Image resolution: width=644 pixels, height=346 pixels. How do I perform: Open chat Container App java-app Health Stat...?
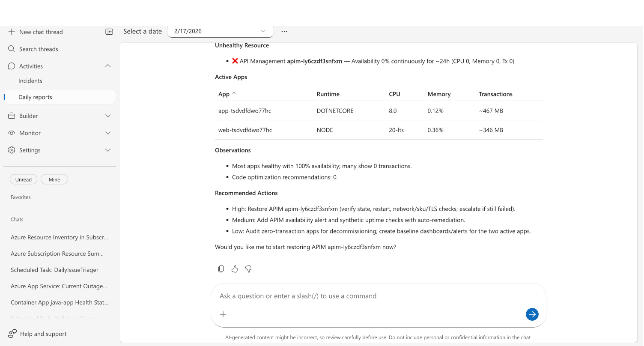click(60, 302)
